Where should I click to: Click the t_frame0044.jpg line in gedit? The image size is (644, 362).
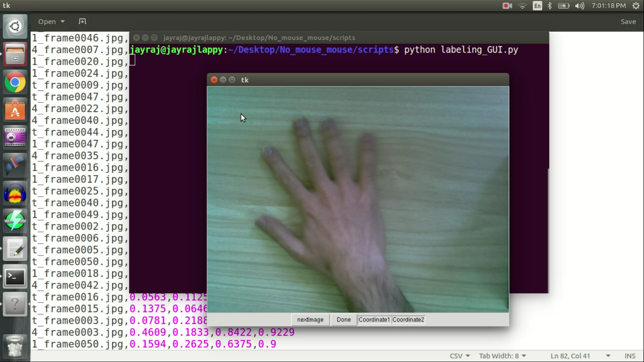[80, 132]
